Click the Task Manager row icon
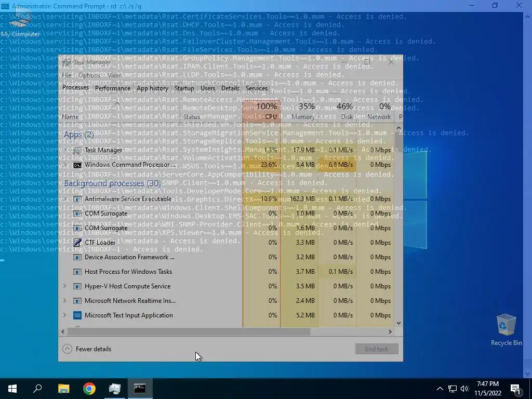The image size is (532, 399). pyautogui.click(x=77, y=150)
